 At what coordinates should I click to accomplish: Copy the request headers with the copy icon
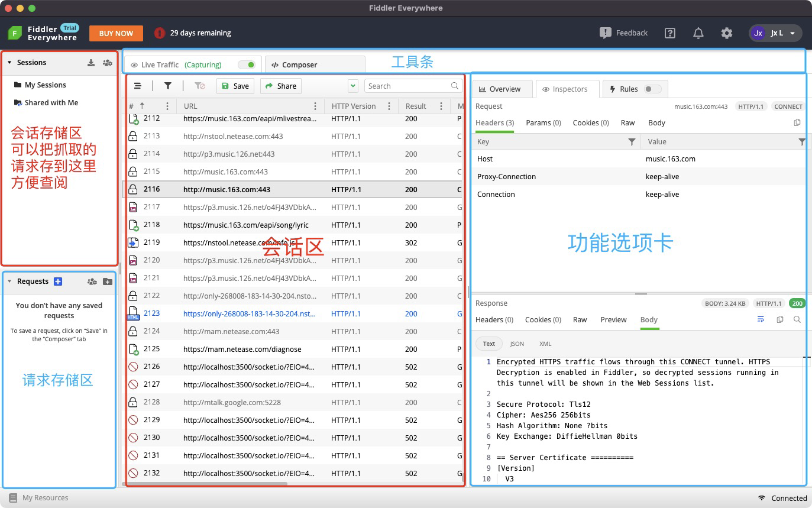(797, 122)
